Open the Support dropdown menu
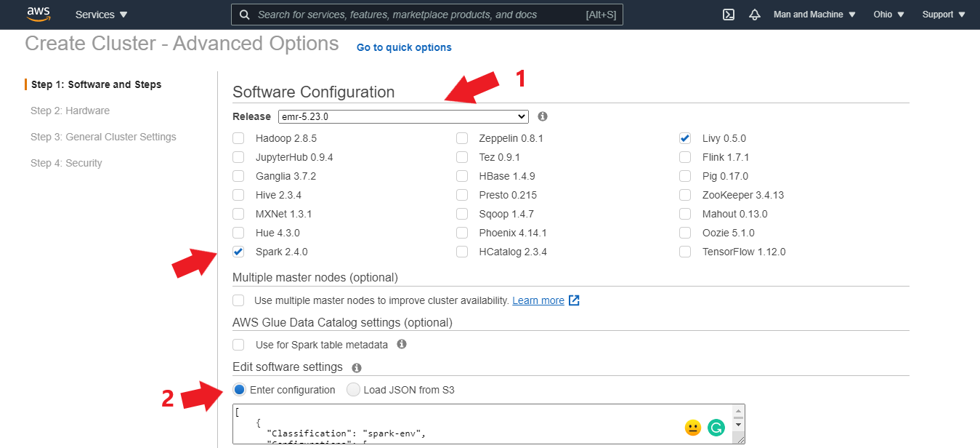 (942, 15)
